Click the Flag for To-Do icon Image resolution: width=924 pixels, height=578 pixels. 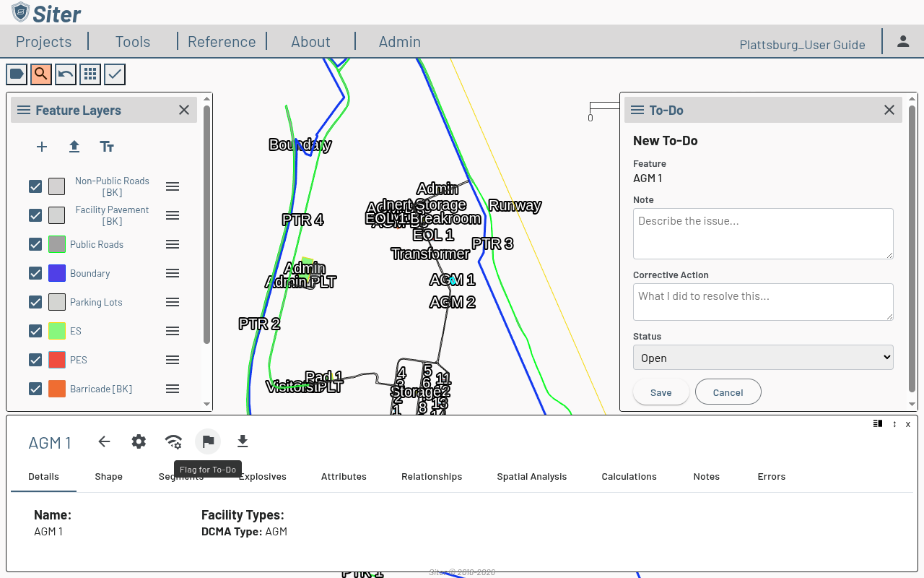[208, 441]
